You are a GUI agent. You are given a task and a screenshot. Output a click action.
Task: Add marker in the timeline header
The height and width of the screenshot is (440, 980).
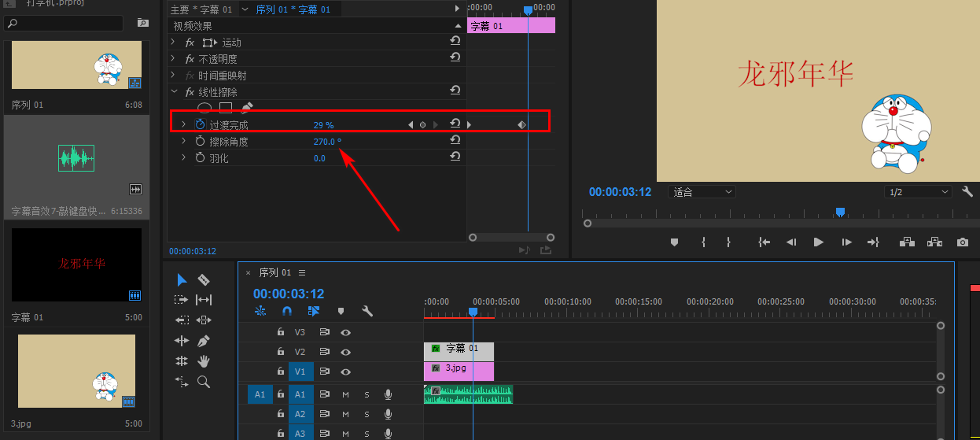coord(341,311)
